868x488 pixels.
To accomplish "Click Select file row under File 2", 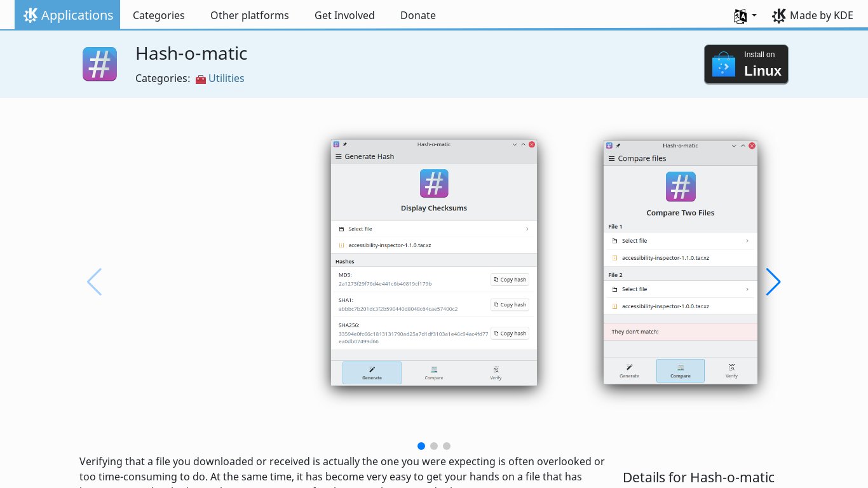I will 681,289.
